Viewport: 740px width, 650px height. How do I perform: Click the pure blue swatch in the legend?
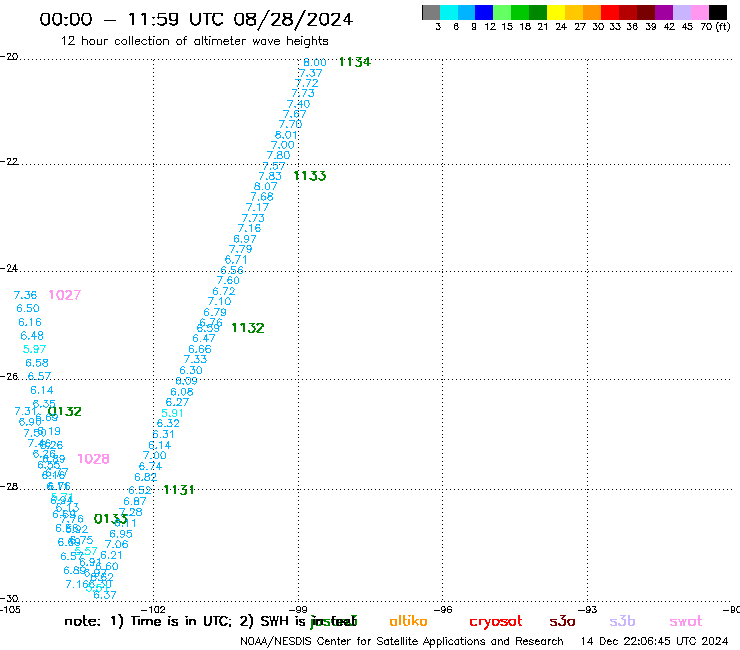click(485, 12)
